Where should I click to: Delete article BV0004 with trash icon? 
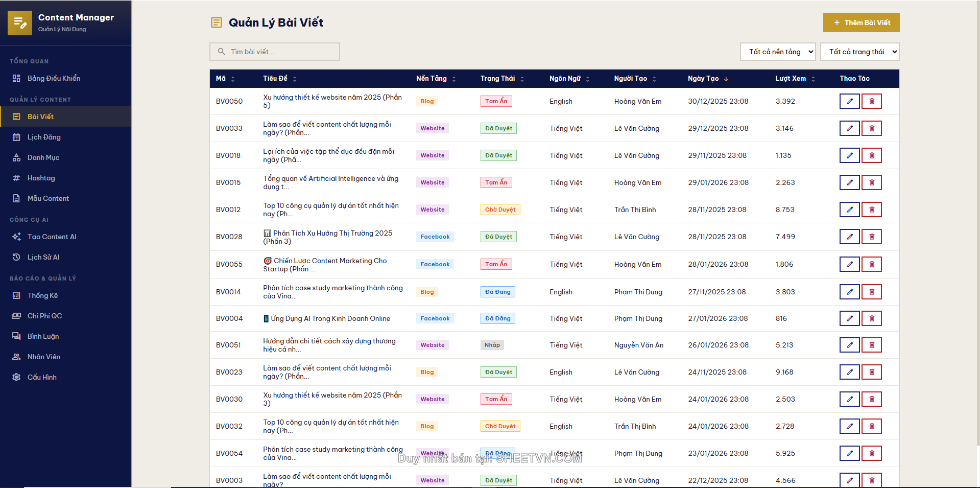(871, 318)
